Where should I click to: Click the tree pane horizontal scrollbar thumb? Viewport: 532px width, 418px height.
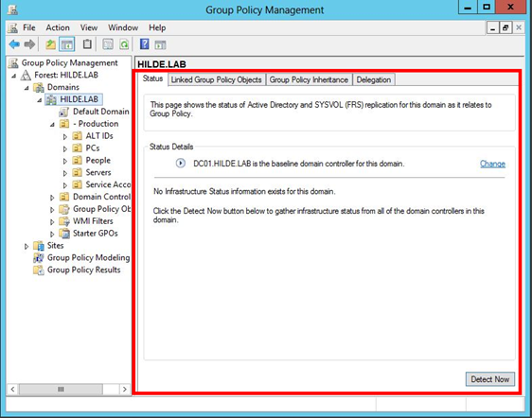(x=61, y=390)
